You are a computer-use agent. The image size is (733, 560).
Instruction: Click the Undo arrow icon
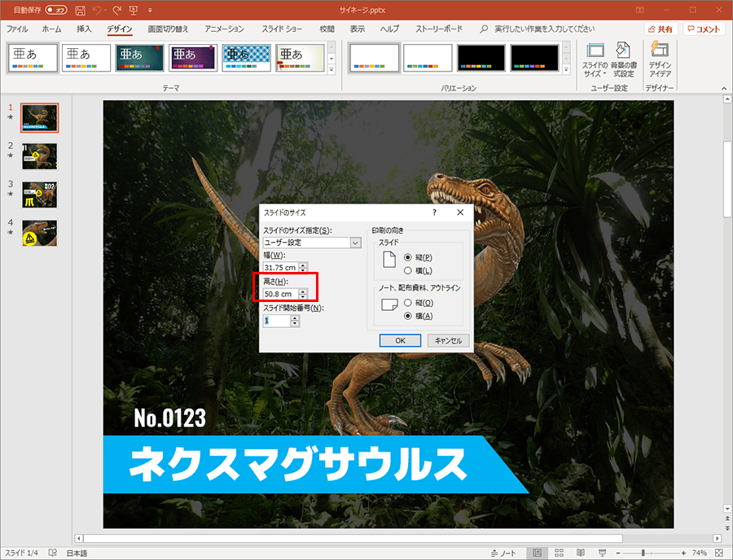pyautogui.click(x=97, y=10)
